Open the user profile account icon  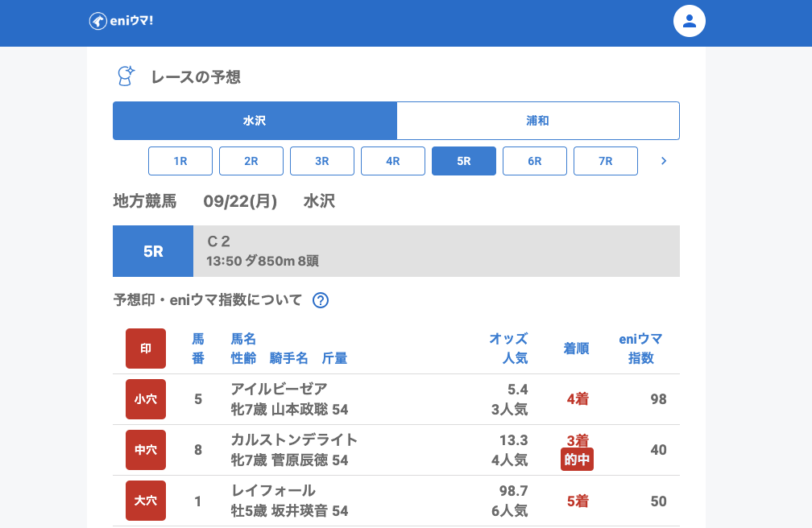click(689, 21)
